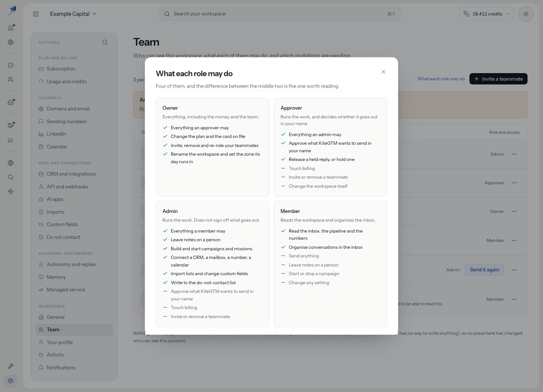
Task: Open the inbox tray icon in the left rail
Action: [11, 103]
